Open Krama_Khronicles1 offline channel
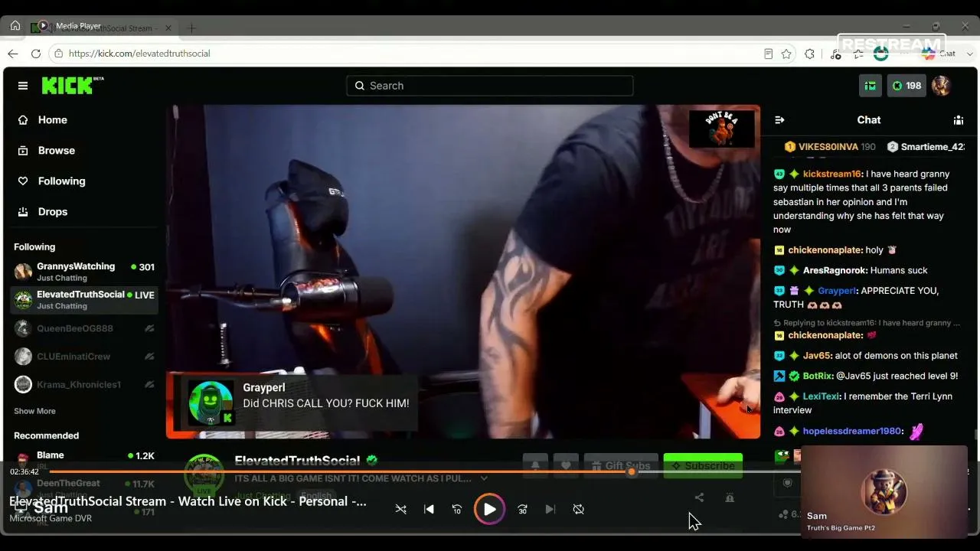The image size is (980, 551). [x=84, y=384]
